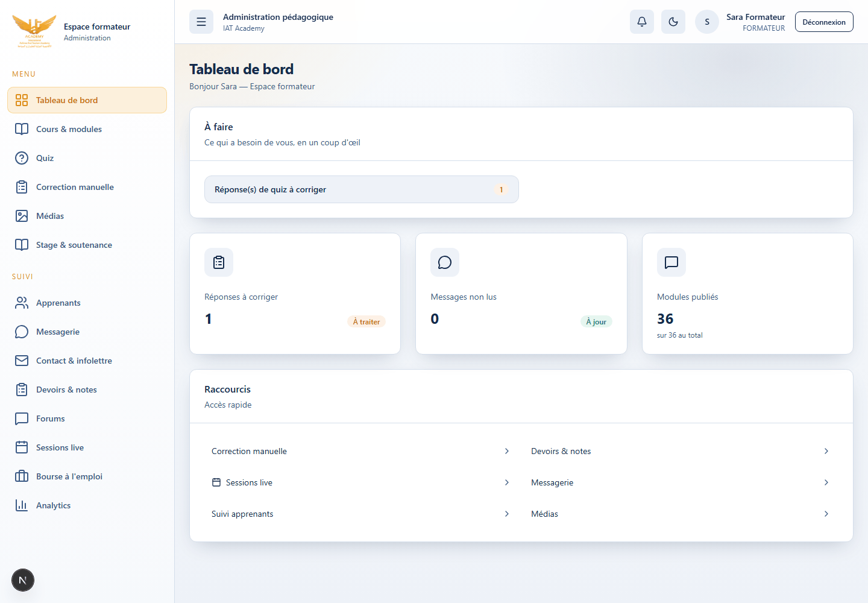Click the round N badge icon
Screen dimensions: 868x603
pos(23,580)
